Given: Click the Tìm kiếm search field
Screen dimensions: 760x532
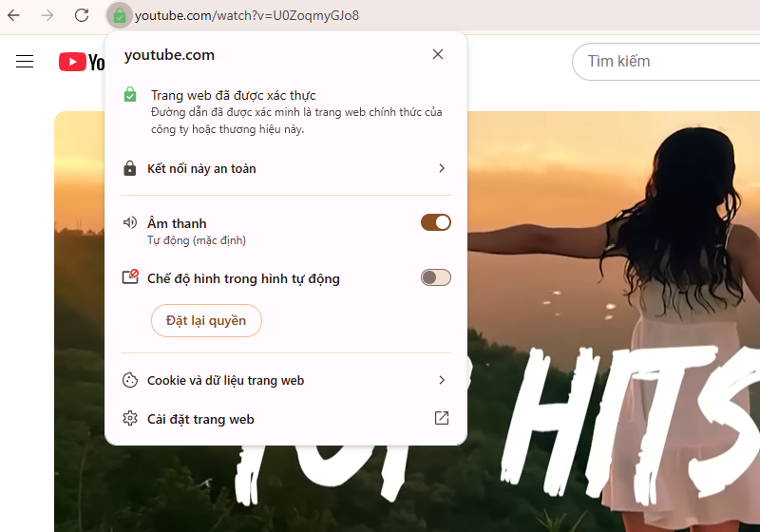Looking at the screenshot, I should (x=665, y=61).
